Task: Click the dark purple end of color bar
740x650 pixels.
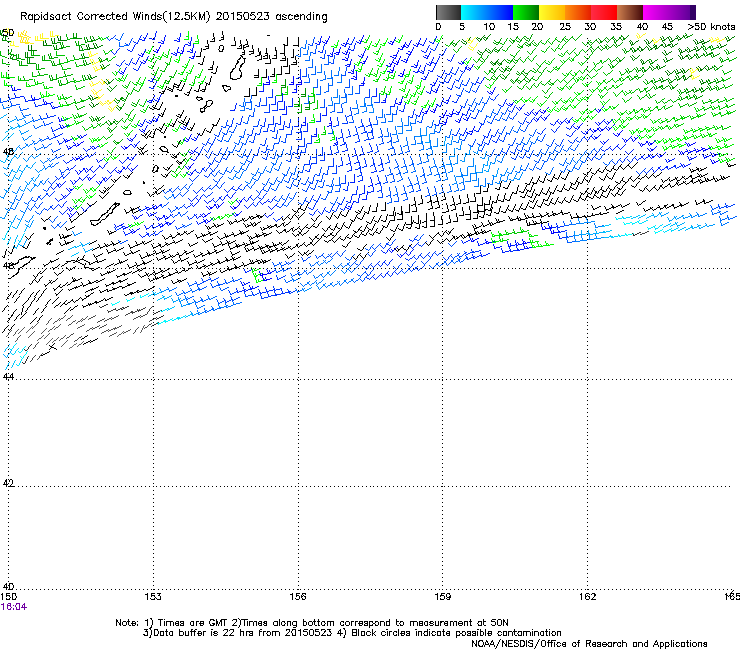Action: pos(692,12)
